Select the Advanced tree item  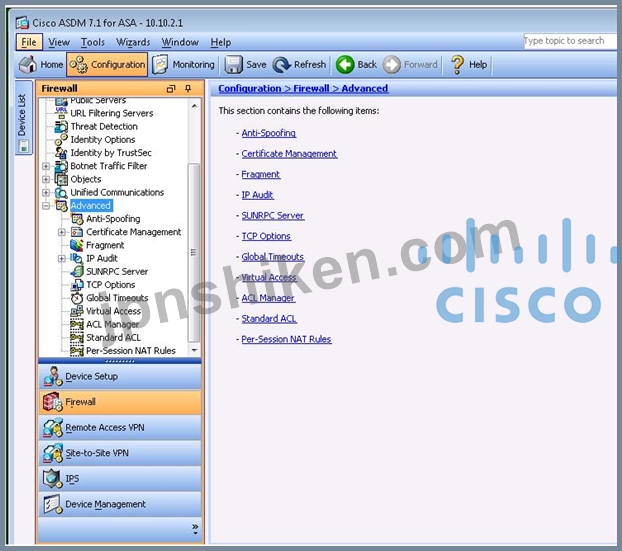91,205
